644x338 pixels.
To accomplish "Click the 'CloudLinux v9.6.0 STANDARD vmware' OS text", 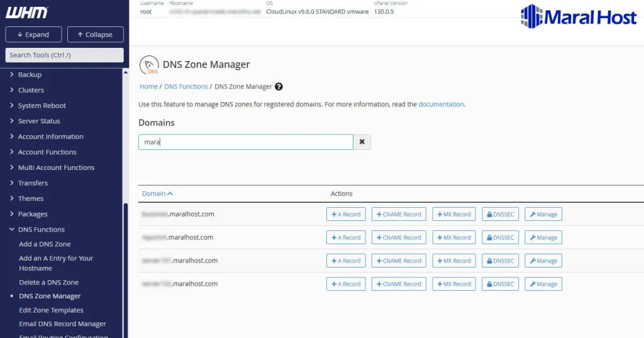I will (317, 11).
